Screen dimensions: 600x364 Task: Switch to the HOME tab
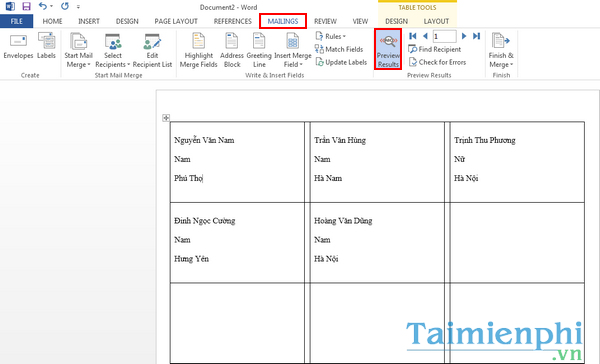pos(52,21)
